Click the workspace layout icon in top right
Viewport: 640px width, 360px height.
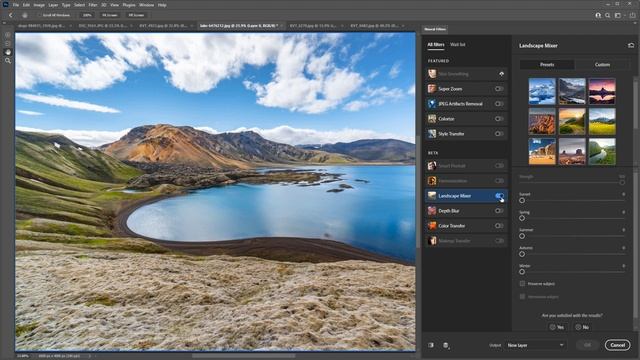point(618,15)
